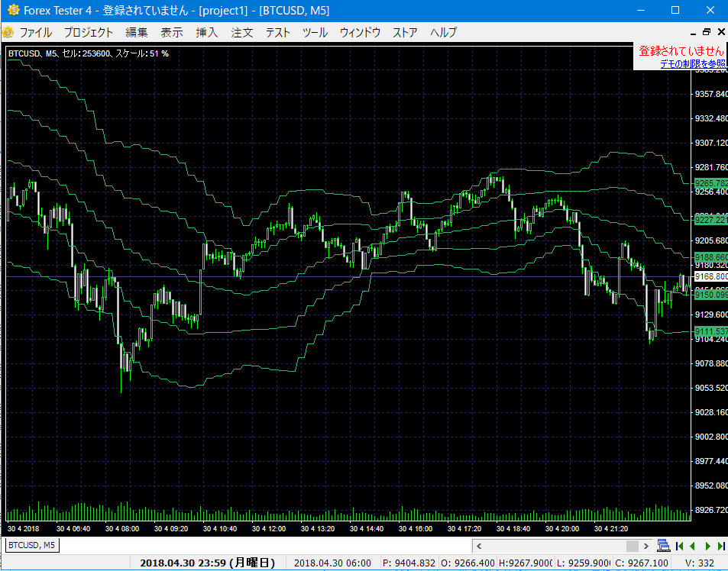Click the H:9267.900 status field
This screenshot has height=571, width=728.
tap(526, 563)
